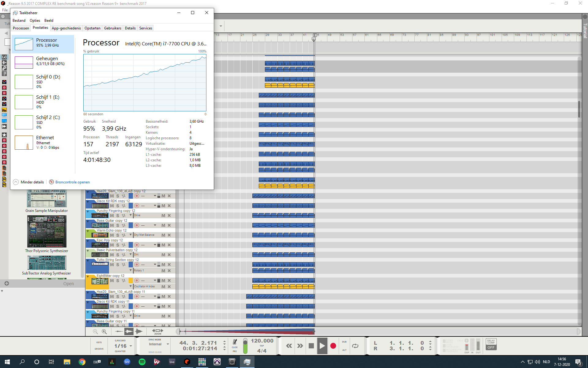The width and height of the screenshot is (588, 368).
Task: Enable record on the EightBitter copy 12 lane
Action: pyautogui.click(x=137, y=281)
